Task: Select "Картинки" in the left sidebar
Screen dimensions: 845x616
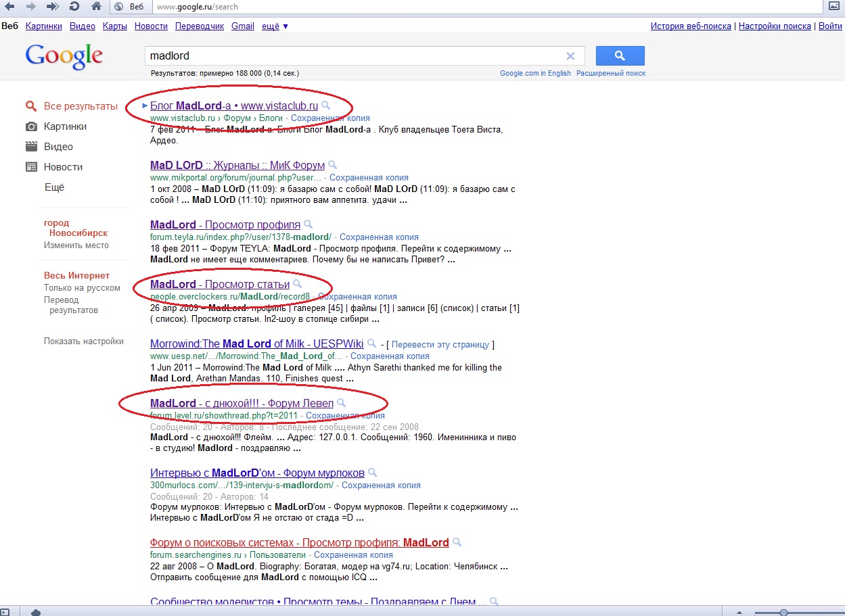Action: coord(65,126)
